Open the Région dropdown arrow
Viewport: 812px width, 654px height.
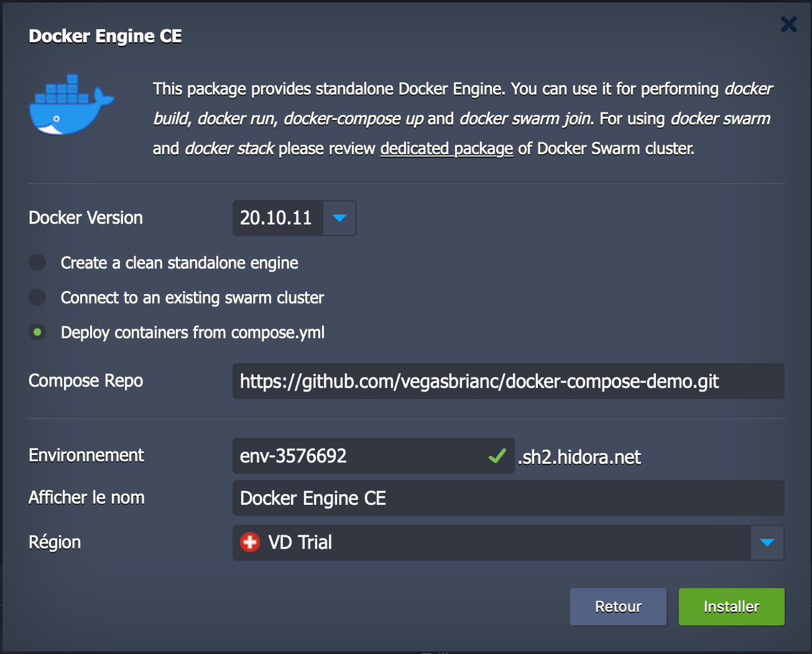click(767, 543)
